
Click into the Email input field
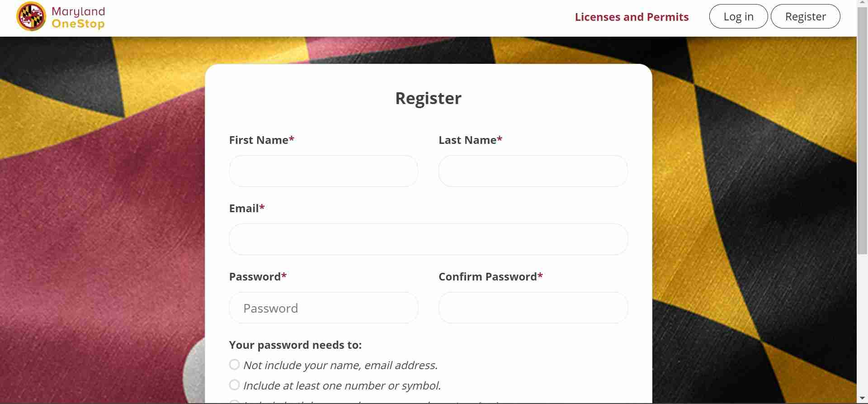[428, 239]
